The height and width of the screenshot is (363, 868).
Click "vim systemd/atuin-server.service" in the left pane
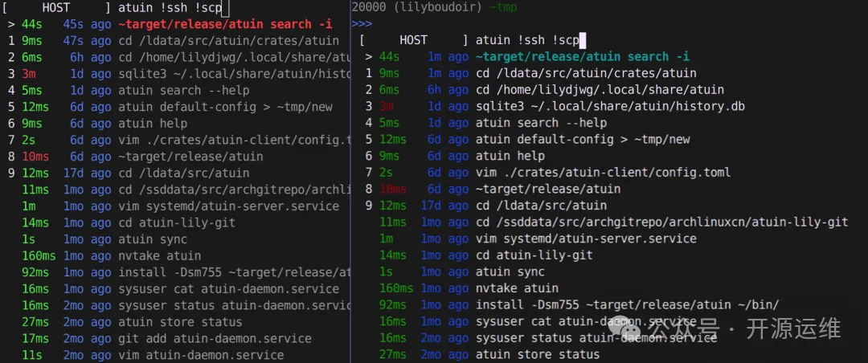click(228, 206)
